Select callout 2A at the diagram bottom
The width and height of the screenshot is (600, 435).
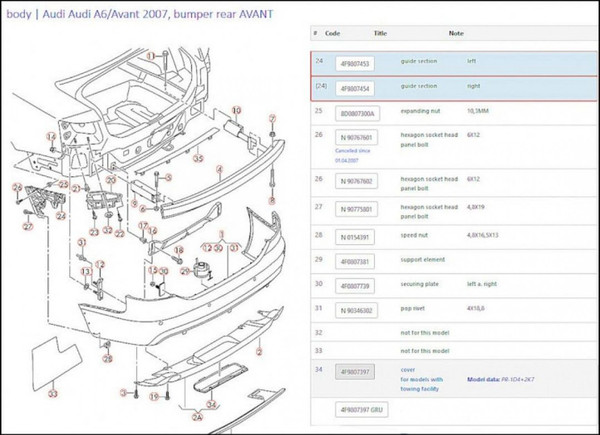[197, 416]
